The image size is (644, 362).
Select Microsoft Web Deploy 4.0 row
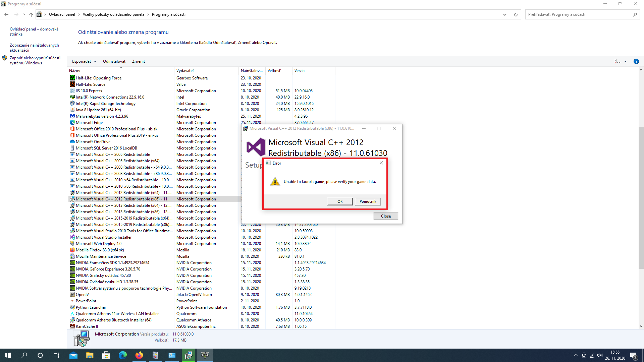click(x=202, y=244)
